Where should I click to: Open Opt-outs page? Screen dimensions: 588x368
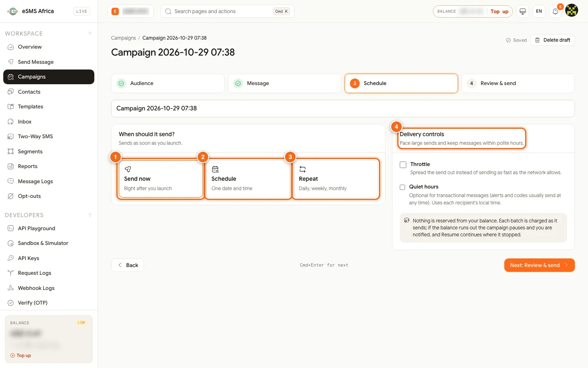[49, 196]
